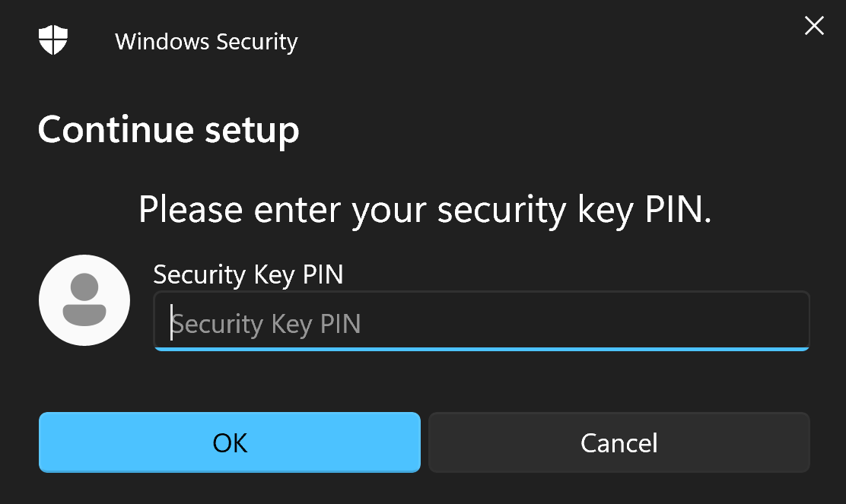Click the Continue setup heading
This screenshot has width=846, height=504.
coord(168,129)
